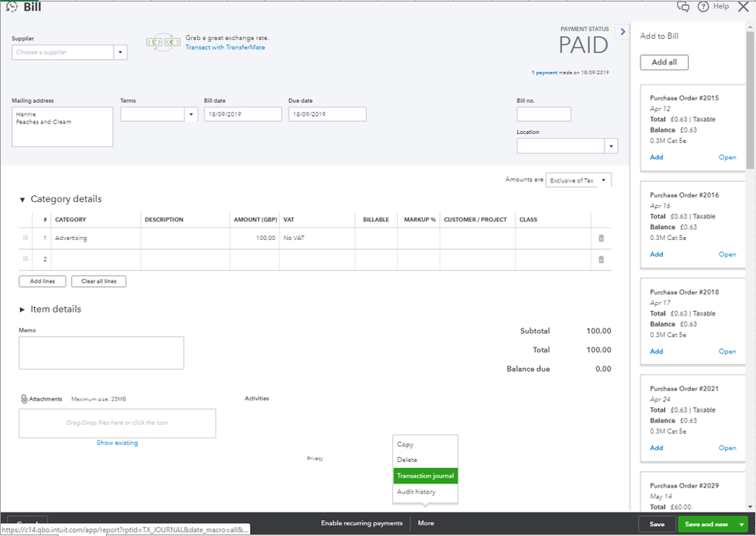Choose Transaction journal menu entry
The height and width of the screenshot is (536, 756).
425,475
